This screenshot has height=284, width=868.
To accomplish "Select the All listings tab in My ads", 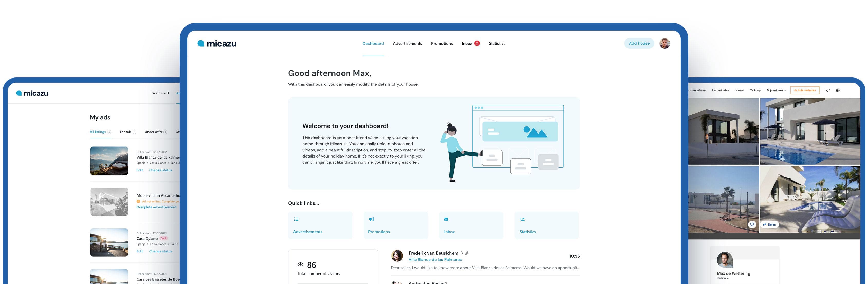I will coord(100,132).
